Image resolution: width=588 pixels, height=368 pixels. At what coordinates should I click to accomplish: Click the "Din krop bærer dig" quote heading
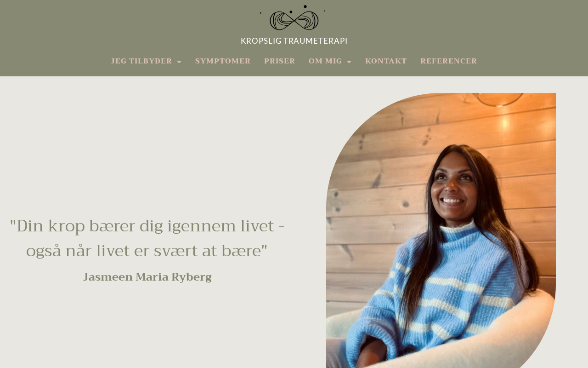point(147,238)
